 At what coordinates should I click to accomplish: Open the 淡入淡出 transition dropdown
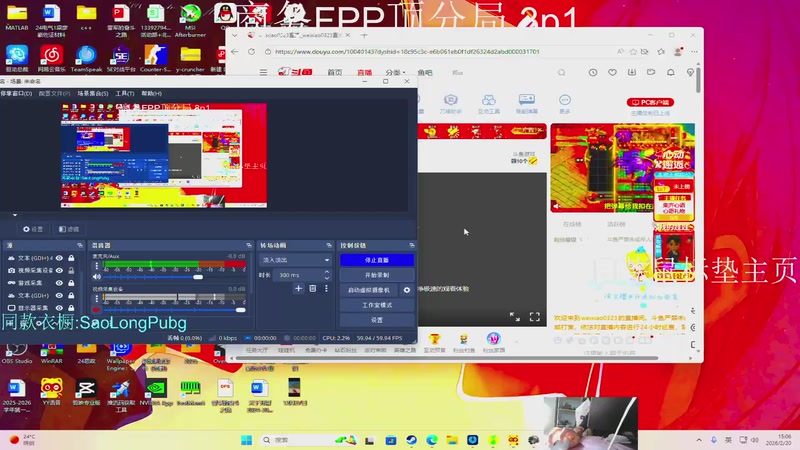[295, 260]
